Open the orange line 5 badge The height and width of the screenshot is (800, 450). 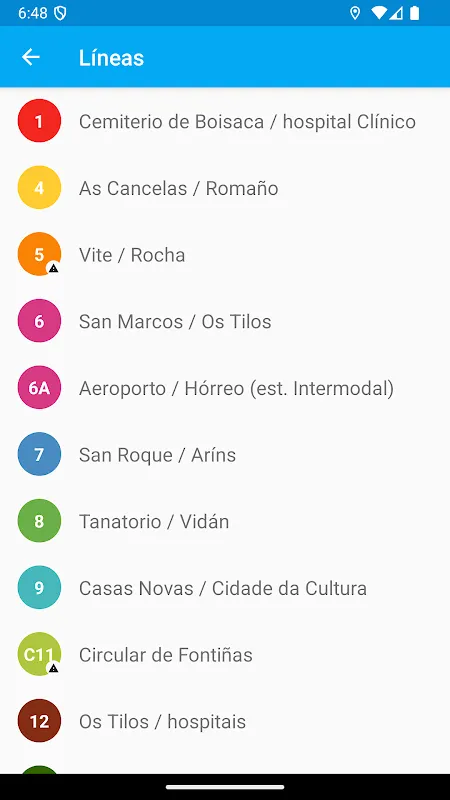(x=39, y=254)
